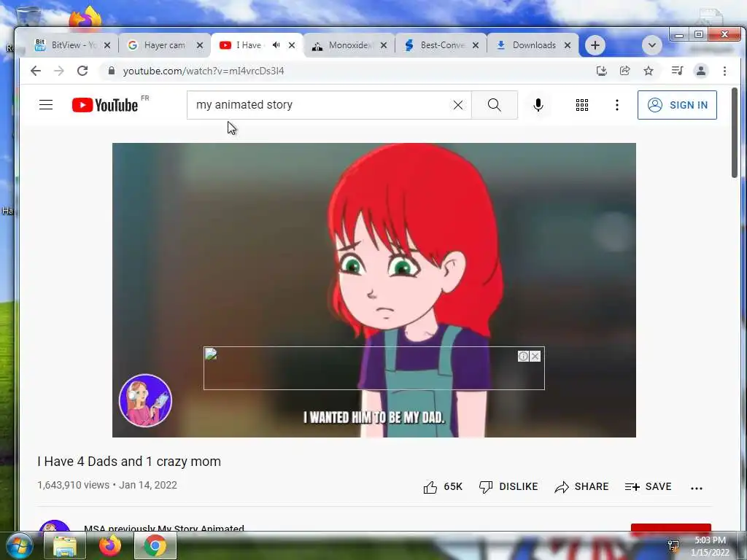The width and height of the screenshot is (747, 560).
Task: Close the playing YouTube tab
Action: coord(292,45)
